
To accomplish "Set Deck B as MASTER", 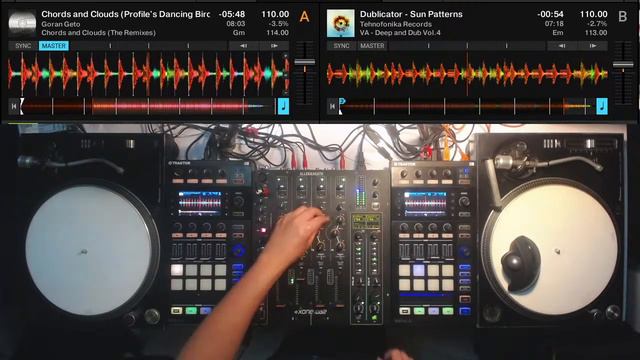I will click(x=372, y=46).
